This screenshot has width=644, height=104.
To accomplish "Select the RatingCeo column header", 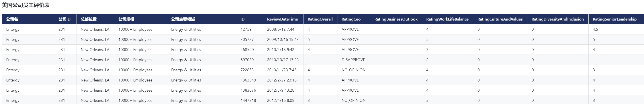I will [351, 19].
